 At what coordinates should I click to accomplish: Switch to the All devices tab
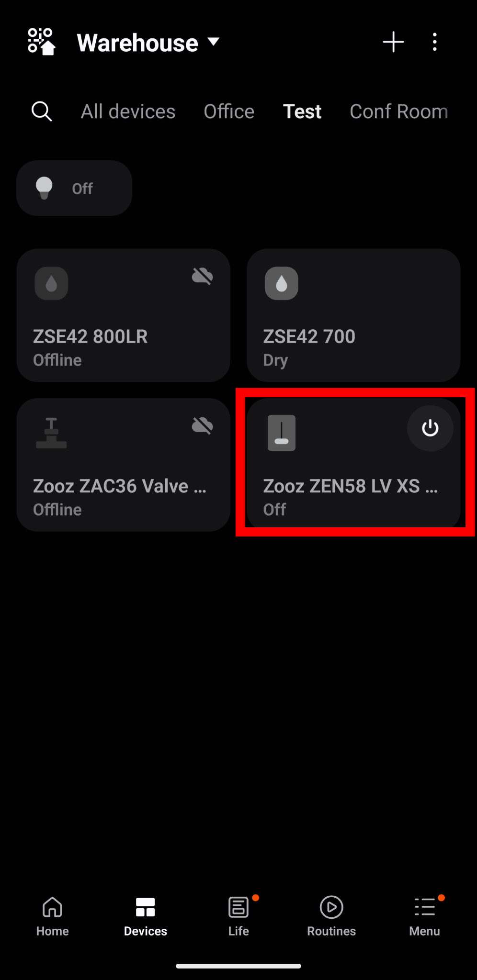[128, 111]
